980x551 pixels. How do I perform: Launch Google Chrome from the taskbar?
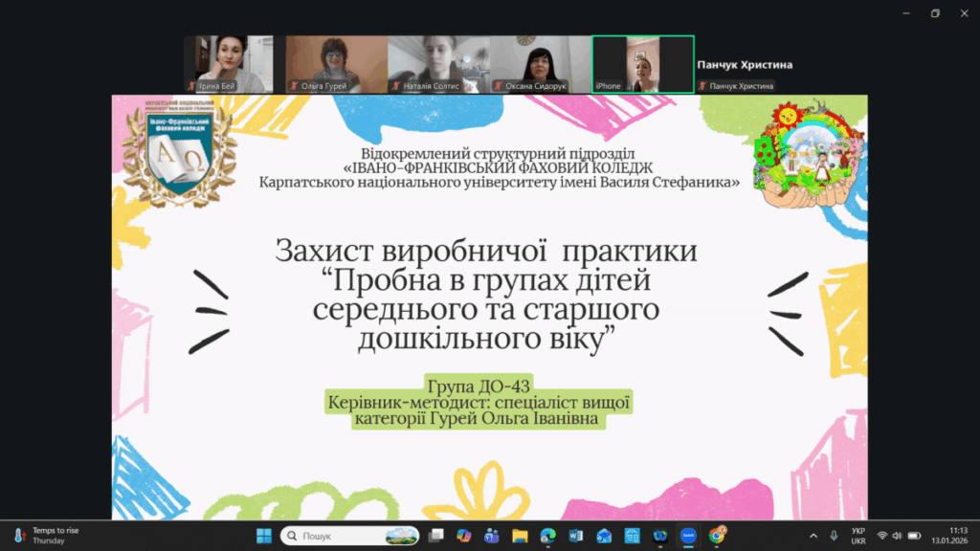click(x=716, y=536)
